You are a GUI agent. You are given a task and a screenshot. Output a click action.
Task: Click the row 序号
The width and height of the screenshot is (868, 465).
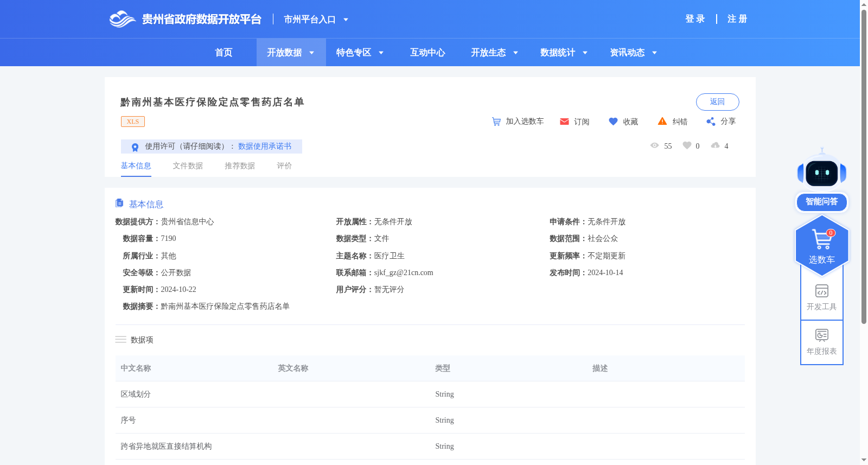430,421
